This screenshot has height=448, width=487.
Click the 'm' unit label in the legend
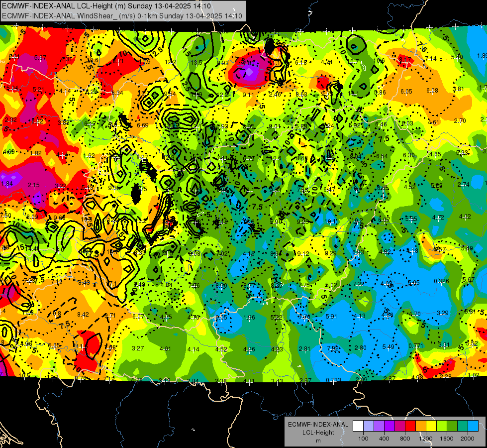pos(318,441)
